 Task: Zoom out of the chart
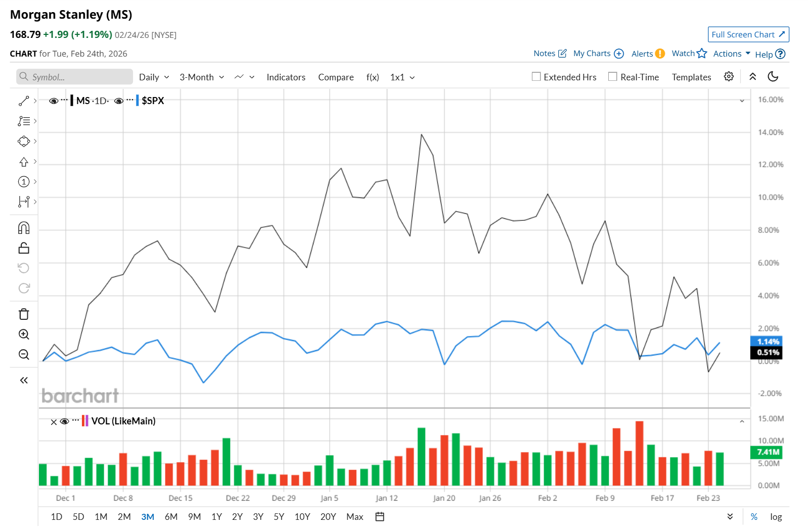click(x=24, y=355)
